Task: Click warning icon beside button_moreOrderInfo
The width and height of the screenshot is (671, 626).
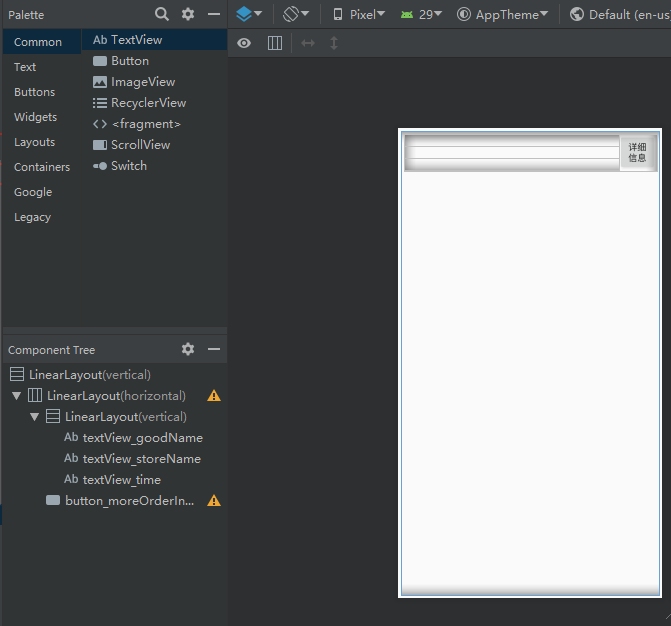Action: coord(214,501)
